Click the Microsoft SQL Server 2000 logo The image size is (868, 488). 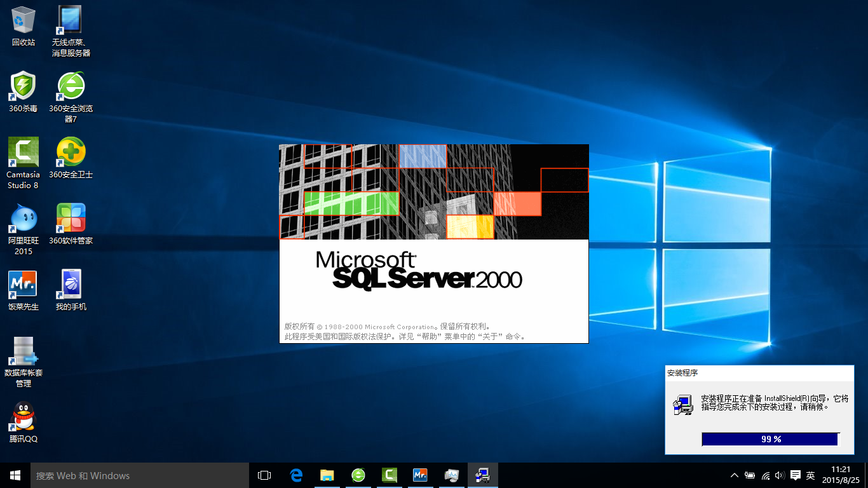[x=419, y=270]
